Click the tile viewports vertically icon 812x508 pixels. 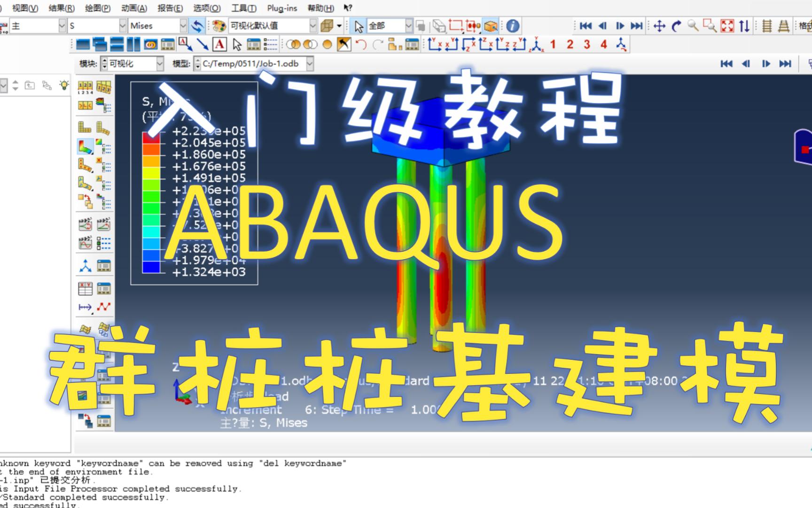[x=133, y=45]
